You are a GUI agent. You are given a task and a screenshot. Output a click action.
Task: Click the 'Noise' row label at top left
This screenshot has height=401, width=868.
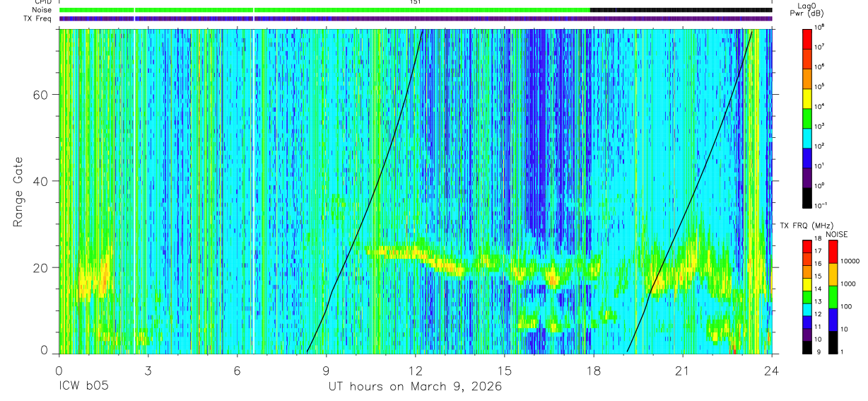42,10
